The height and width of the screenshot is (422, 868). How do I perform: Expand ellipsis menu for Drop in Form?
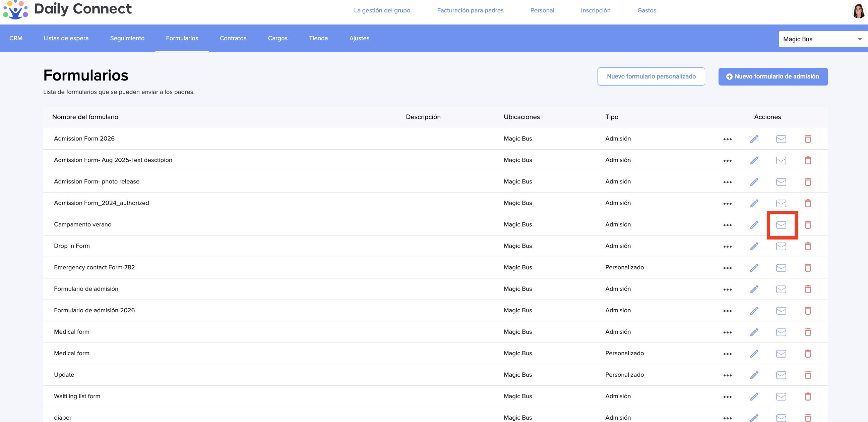coord(727,247)
